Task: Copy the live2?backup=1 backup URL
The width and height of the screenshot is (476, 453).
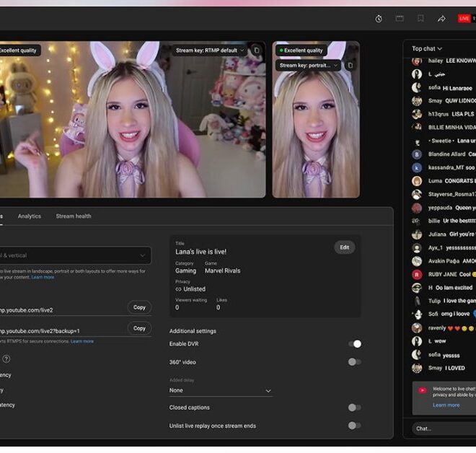Action: 139,328
